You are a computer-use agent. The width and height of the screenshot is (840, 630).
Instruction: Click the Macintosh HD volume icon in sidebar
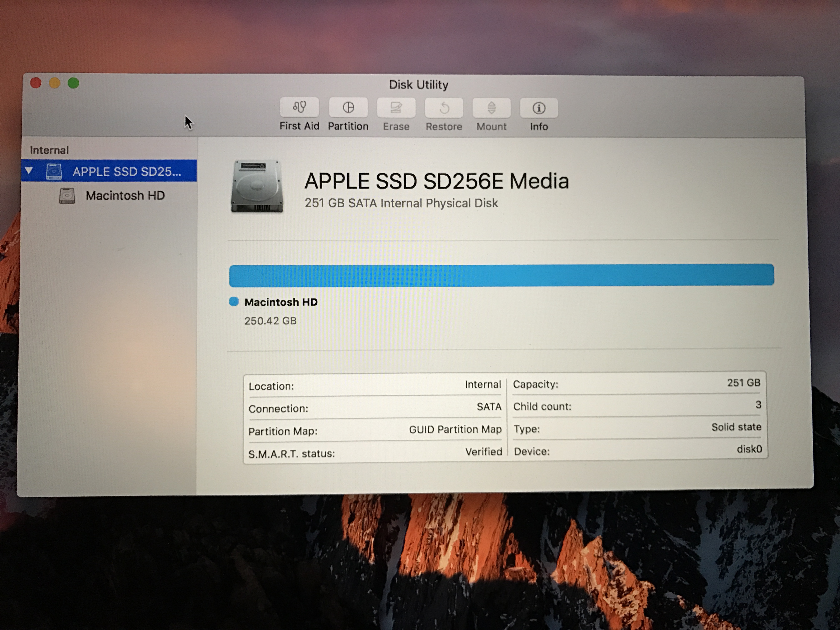[x=67, y=196]
